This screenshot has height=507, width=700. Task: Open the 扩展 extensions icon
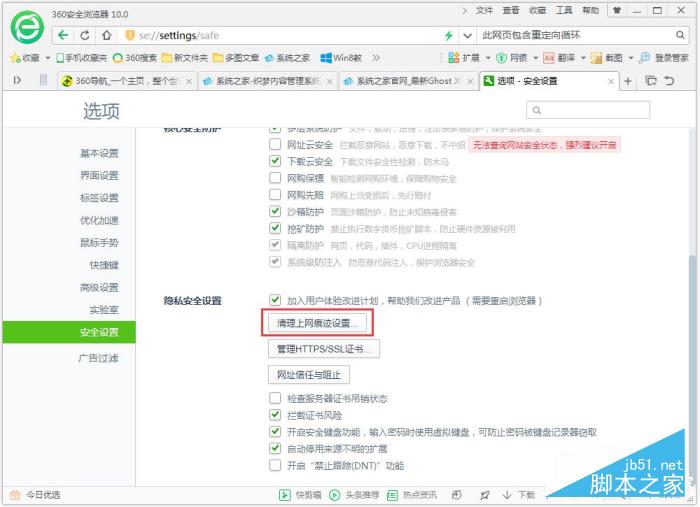454,58
